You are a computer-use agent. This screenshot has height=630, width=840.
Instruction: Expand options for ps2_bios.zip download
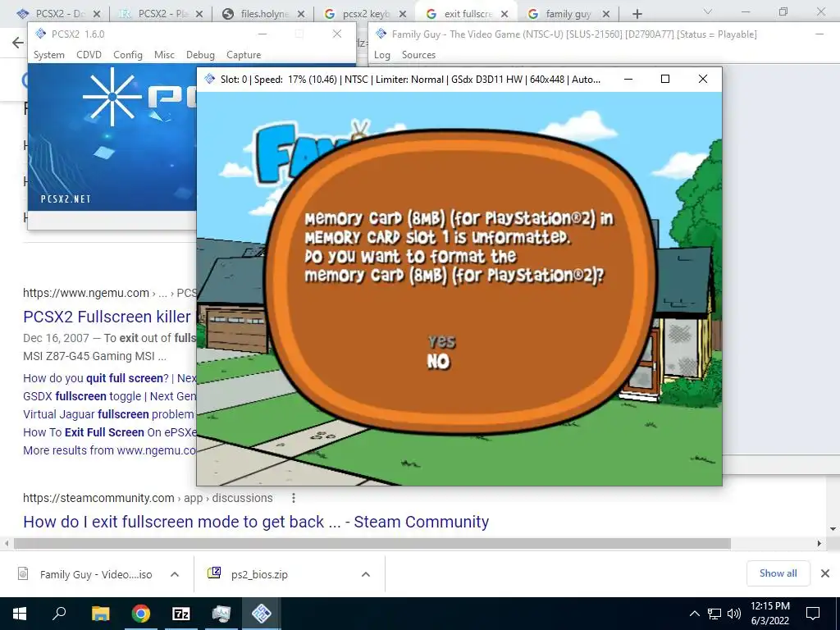pos(365,574)
